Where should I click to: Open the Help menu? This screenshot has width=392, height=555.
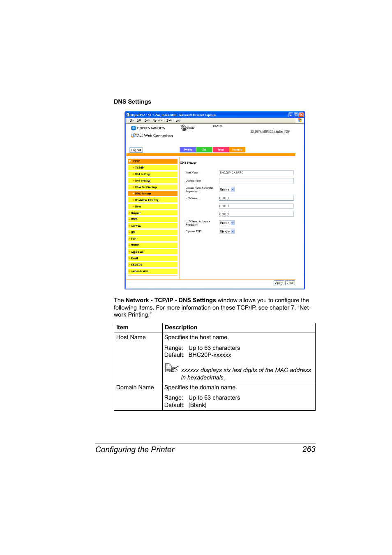click(x=178, y=120)
